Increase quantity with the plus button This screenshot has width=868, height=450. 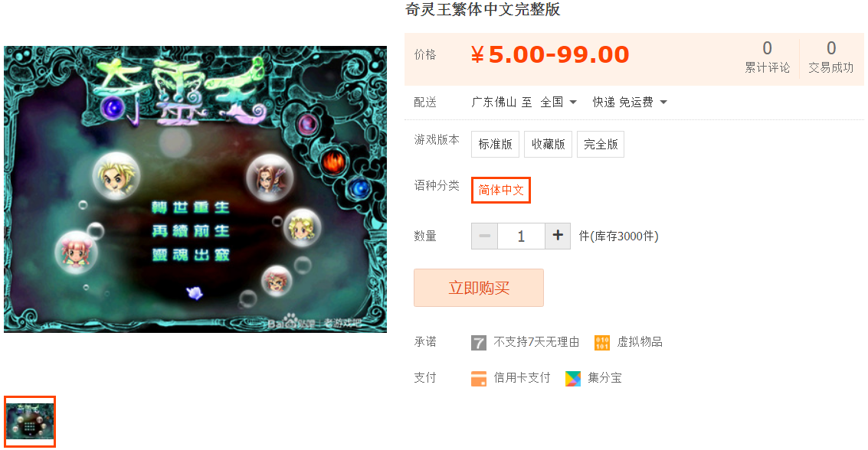pos(558,236)
